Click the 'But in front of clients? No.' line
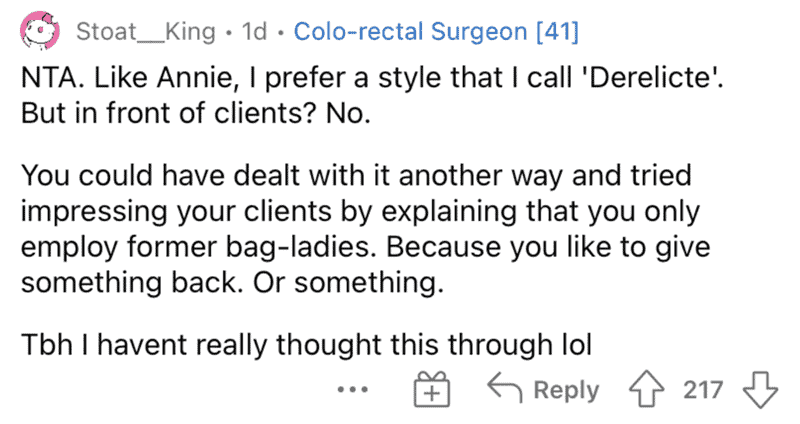This screenshot has height=424, width=800. pos(196,113)
